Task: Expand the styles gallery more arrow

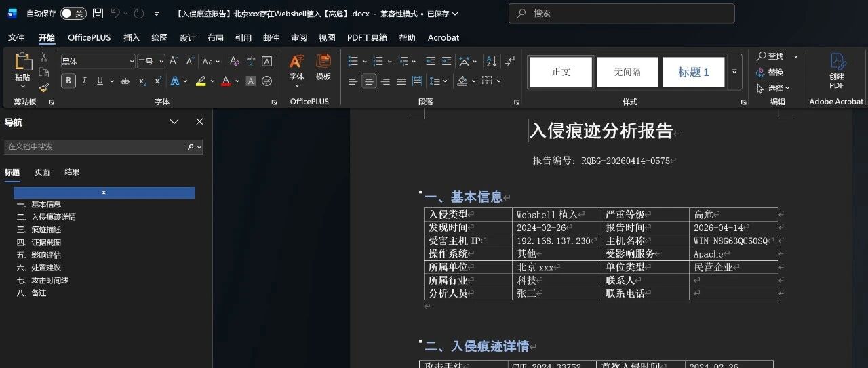Action: (734, 71)
